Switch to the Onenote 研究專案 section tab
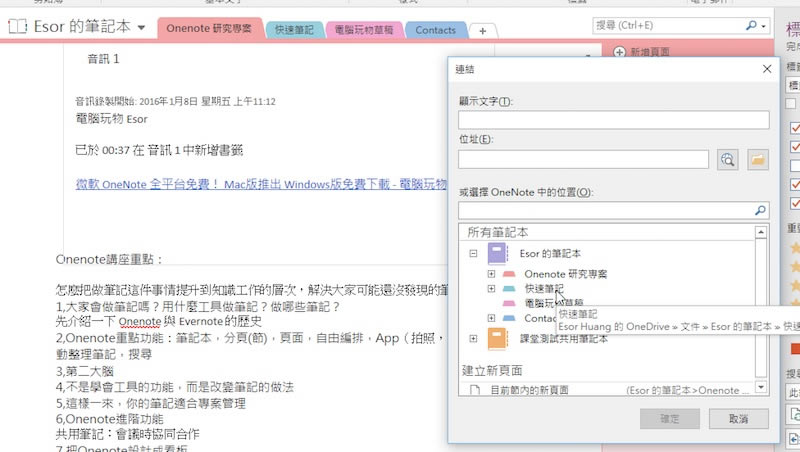Image resolution: width=800 pixels, height=452 pixels. tap(209, 29)
